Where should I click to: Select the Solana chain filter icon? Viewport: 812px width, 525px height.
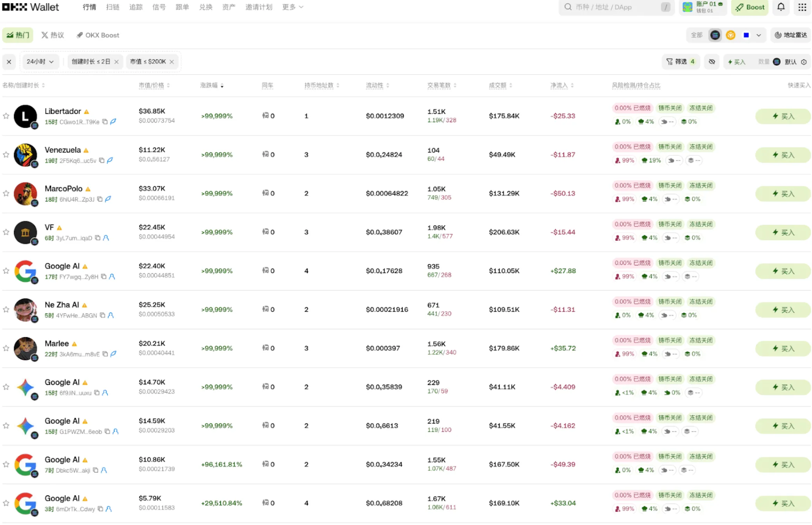[x=715, y=35]
